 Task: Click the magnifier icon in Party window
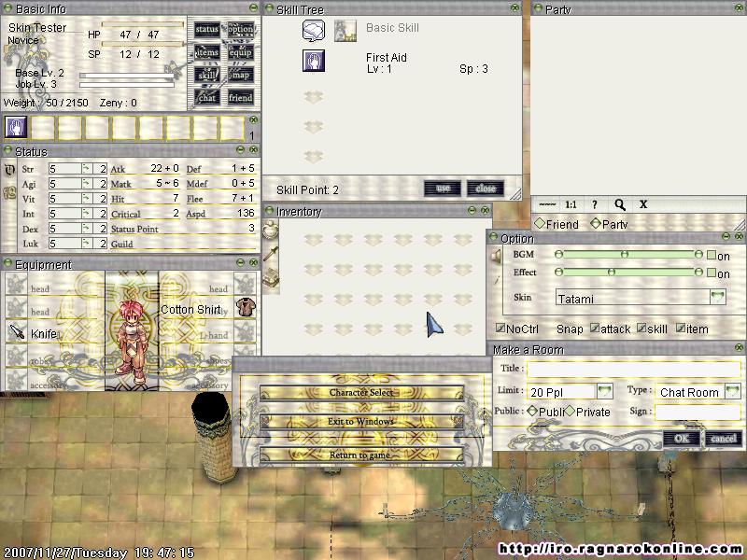(619, 204)
